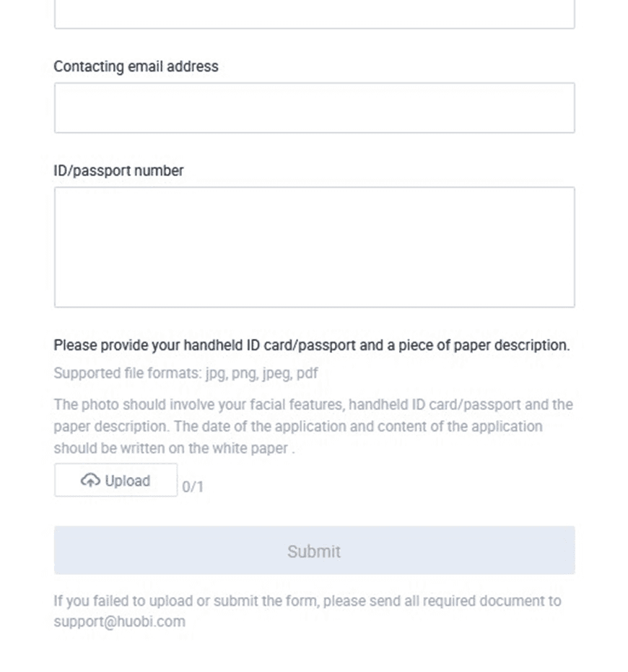Focus the Contacting email address field
Screen dimensions: 628x672
pos(314,108)
